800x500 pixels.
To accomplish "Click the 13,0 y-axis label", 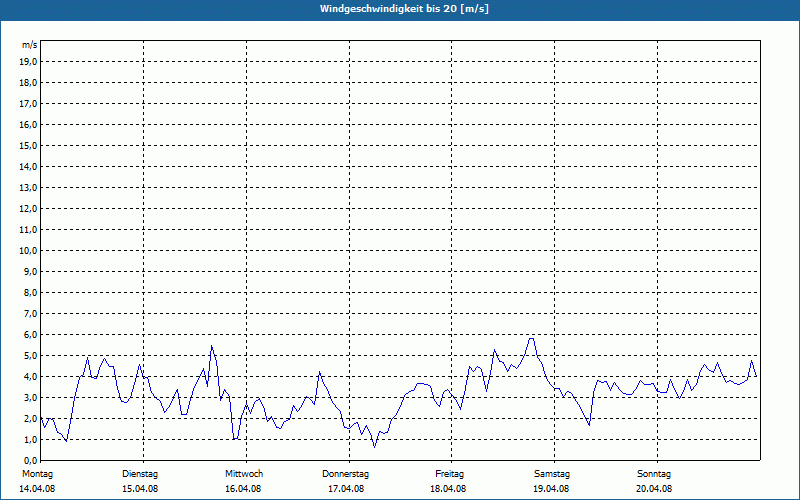I will (x=28, y=187).
